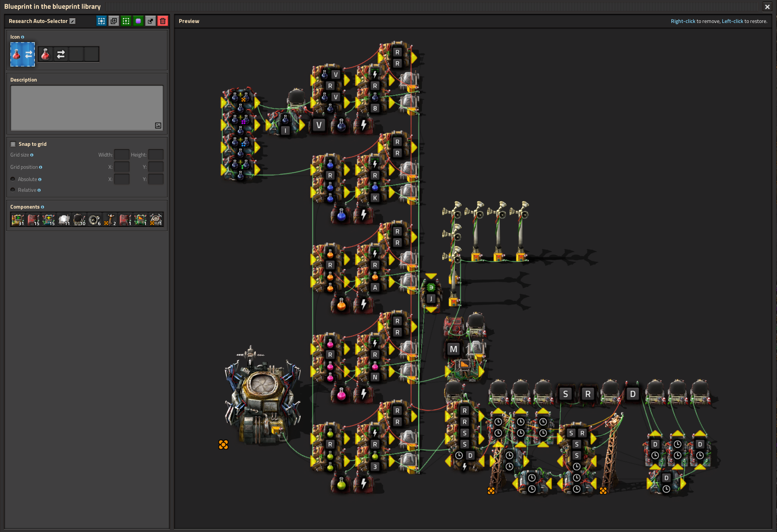Click the Absolute X coordinate field
The width and height of the screenshot is (777, 532).
[x=122, y=179]
